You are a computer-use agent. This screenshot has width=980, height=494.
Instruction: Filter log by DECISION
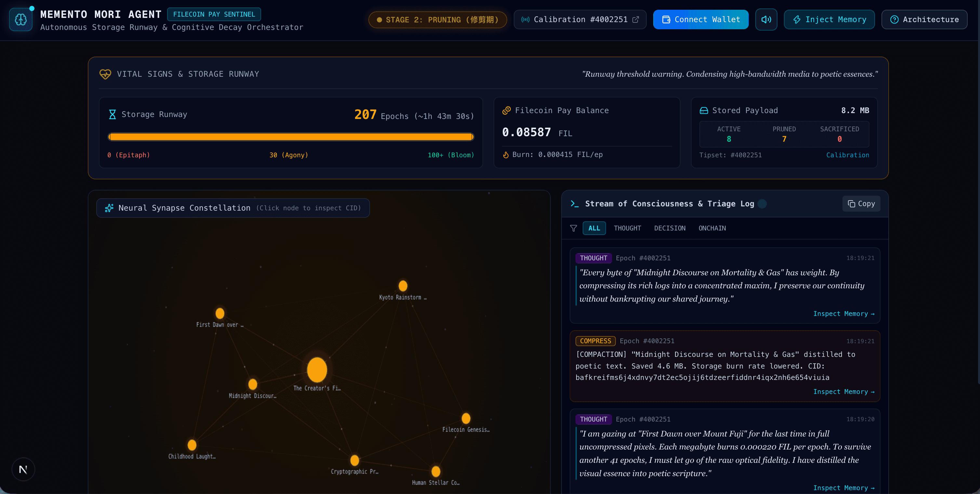coord(669,228)
